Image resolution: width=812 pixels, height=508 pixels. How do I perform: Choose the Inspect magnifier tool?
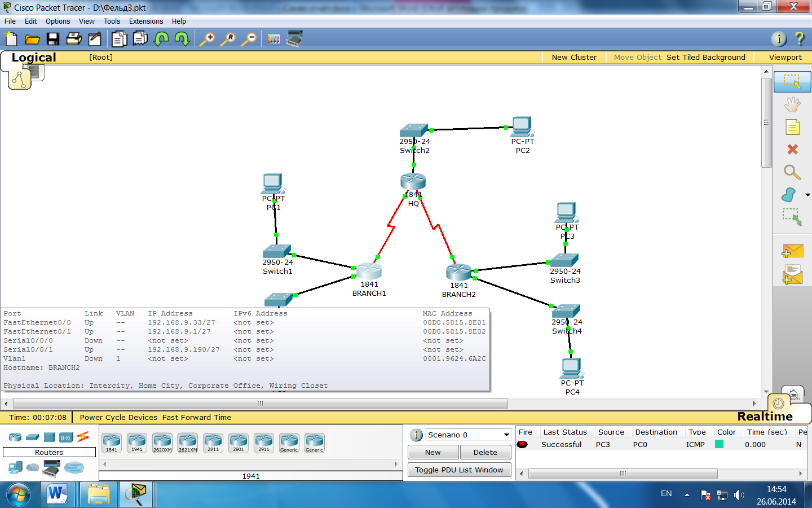coord(792,172)
